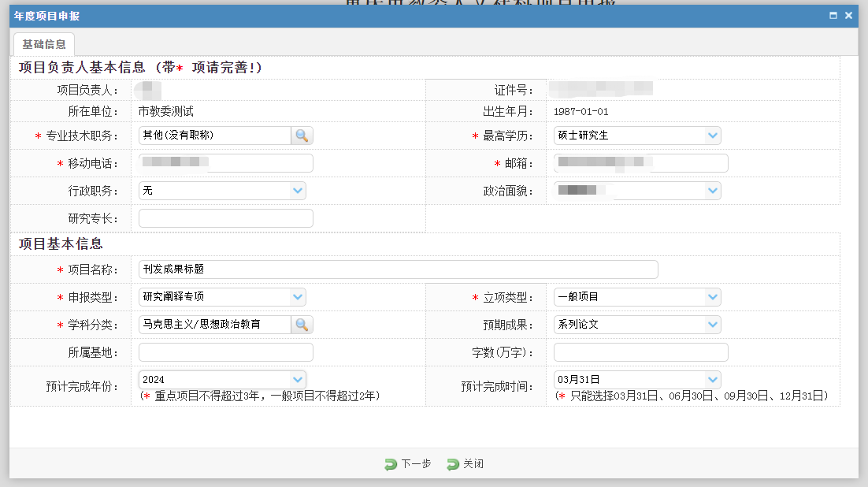The height and width of the screenshot is (487, 868).
Task: Open the 预计完成年份 year dropdown
Action: click(x=298, y=379)
